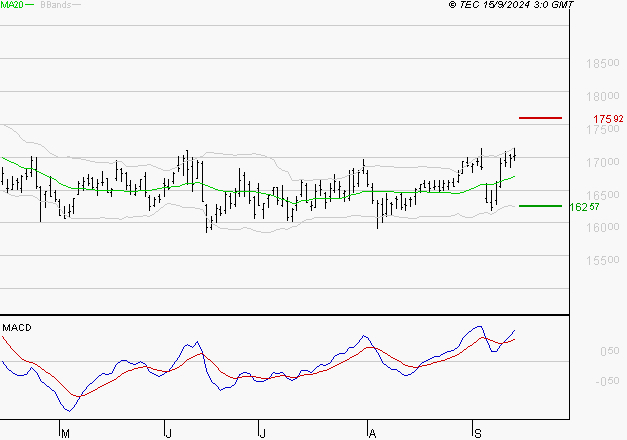Click the 155.00 price axis label
Screen dimensions: 627x440
[x=603, y=260]
